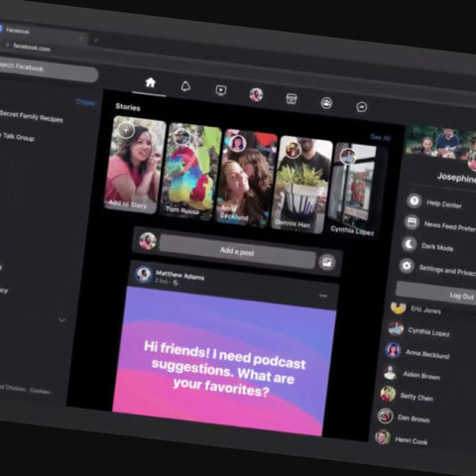The width and height of the screenshot is (476, 476).
Task: Open chat with Henri Cook
Action: 411,440
